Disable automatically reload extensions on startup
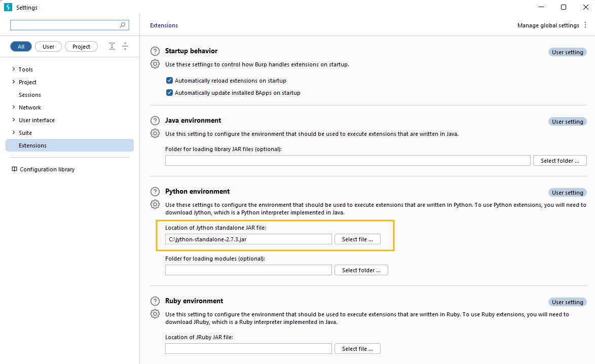This screenshot has width=595, height=364. click(x=169, y=80)
